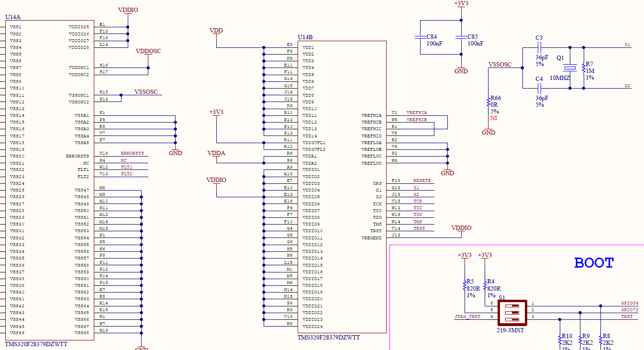Select the X2 net label beside capacitor C4
The height and width of the screenshot is (350, 644).
pyautogui.click(x=627, y=86)
